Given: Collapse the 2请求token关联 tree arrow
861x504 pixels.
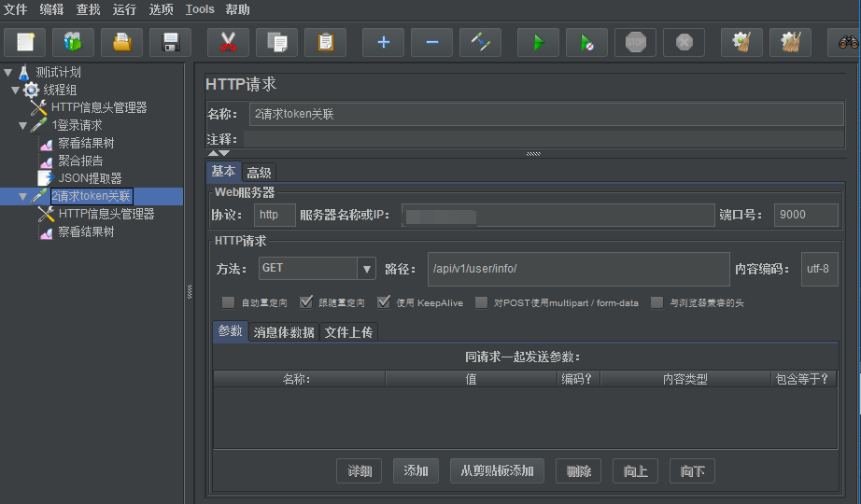Looking at the screenshot, I should 23,197.
